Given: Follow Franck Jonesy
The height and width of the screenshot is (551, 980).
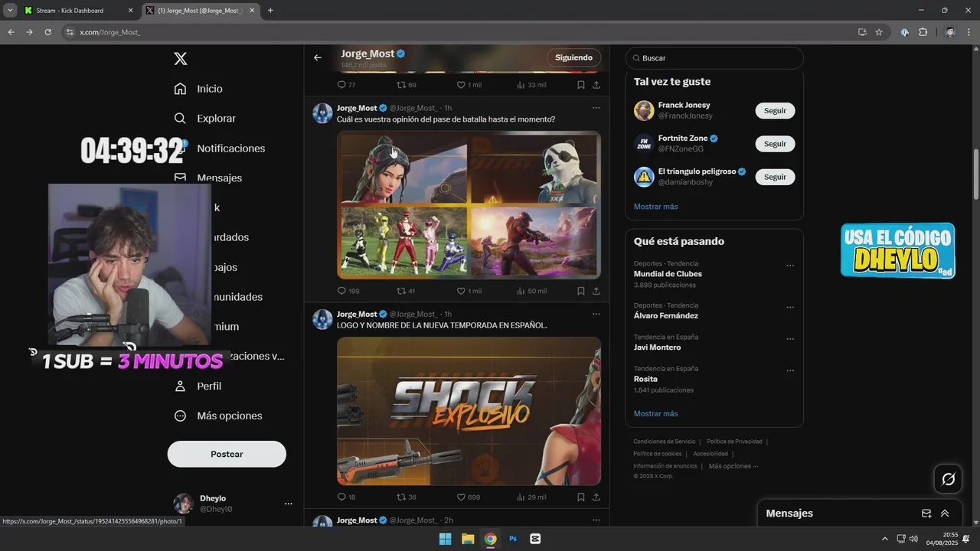Looking at the screenshot, I should click(775, 111).
